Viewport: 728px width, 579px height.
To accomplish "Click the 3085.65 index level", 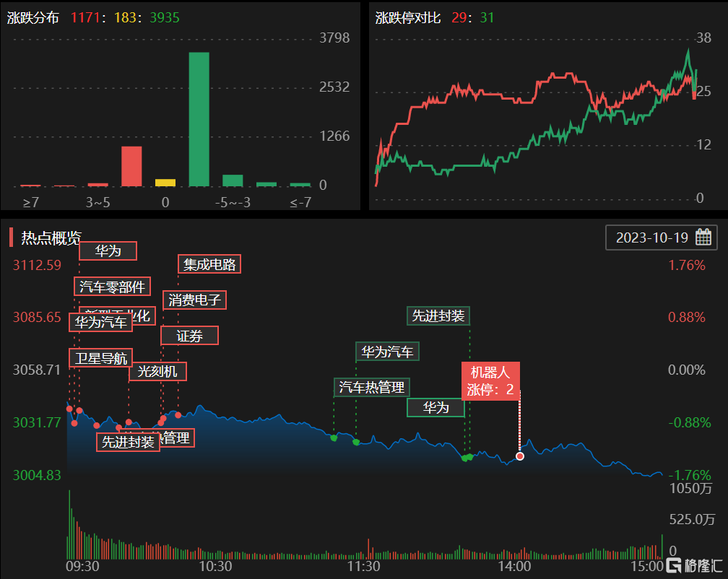I will pos(37,318).
